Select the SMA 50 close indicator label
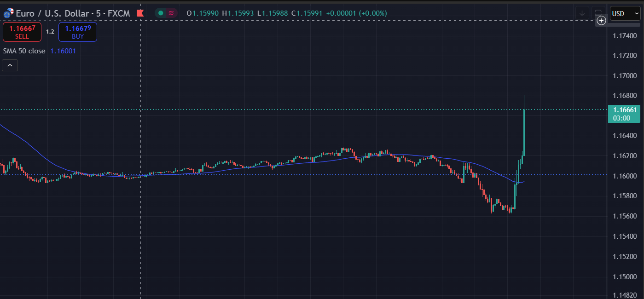644x299 pixels. (24, 51)
